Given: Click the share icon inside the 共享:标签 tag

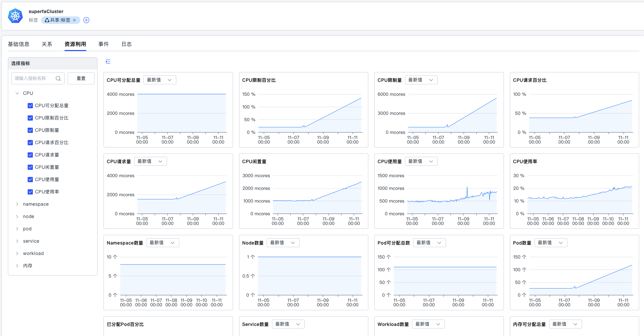Looking at the screenshot, I should click(47, 20).
